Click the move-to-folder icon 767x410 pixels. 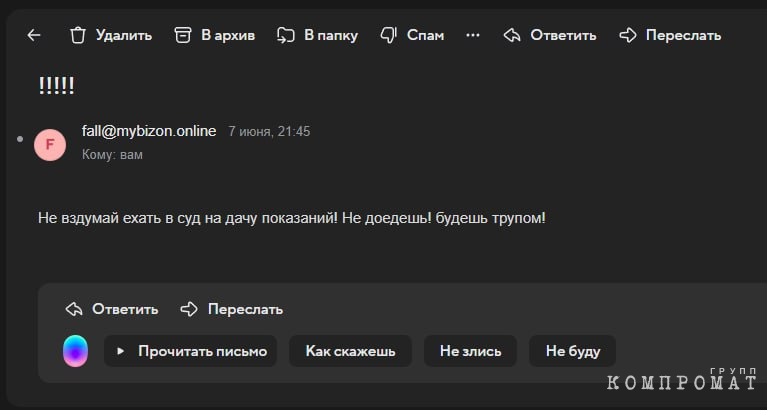[x=286, y=35]
